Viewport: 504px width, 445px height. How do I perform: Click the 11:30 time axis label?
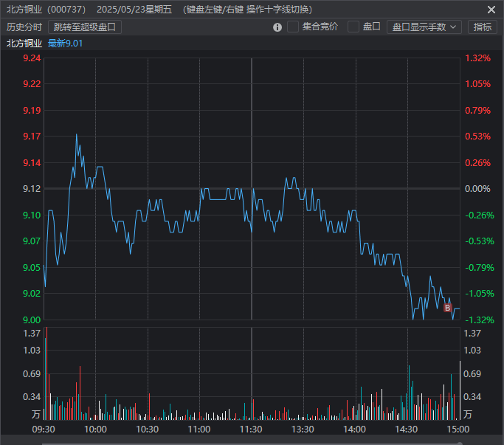251,429
